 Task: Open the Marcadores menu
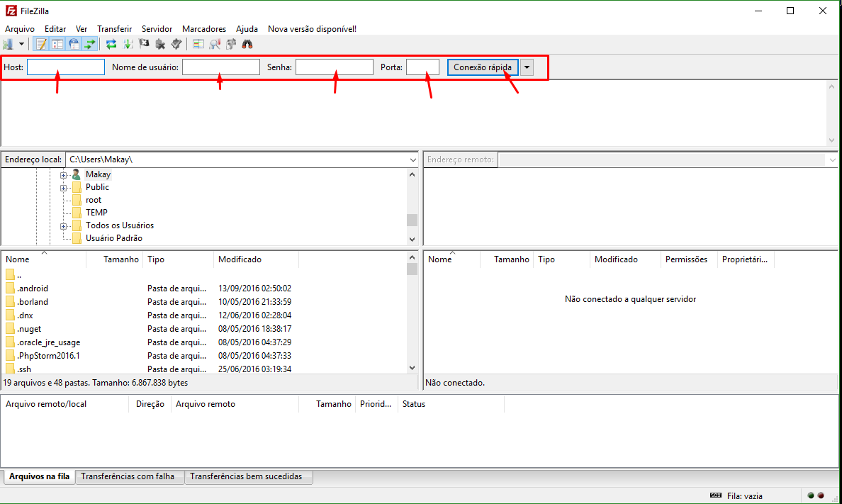[x=204, y=29]
